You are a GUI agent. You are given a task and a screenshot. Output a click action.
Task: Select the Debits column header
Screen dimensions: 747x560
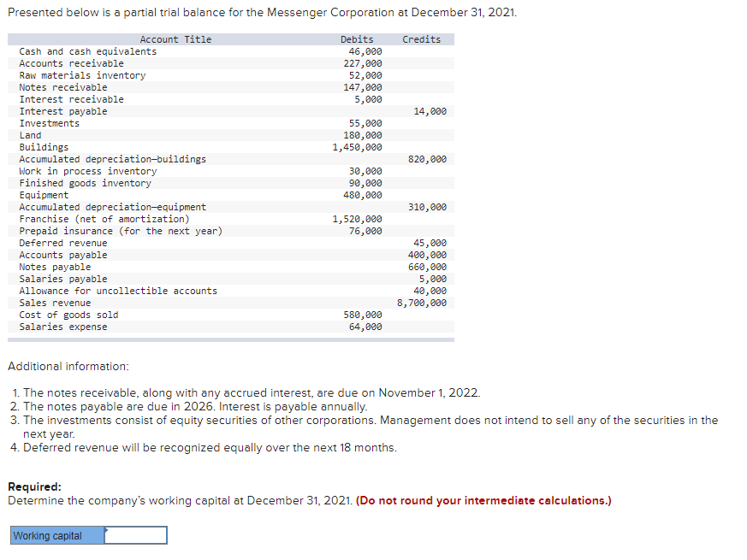coord(356,38)
